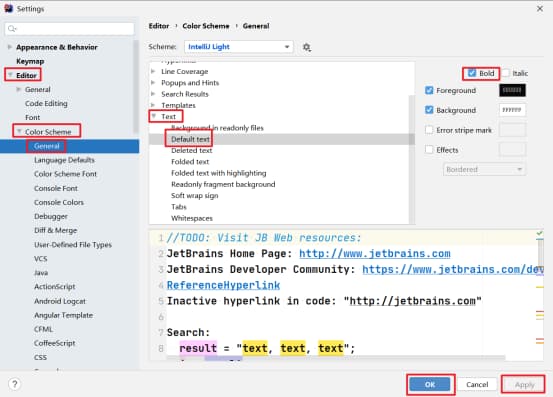Select Readonly fragment background attribute

(223, 184)
